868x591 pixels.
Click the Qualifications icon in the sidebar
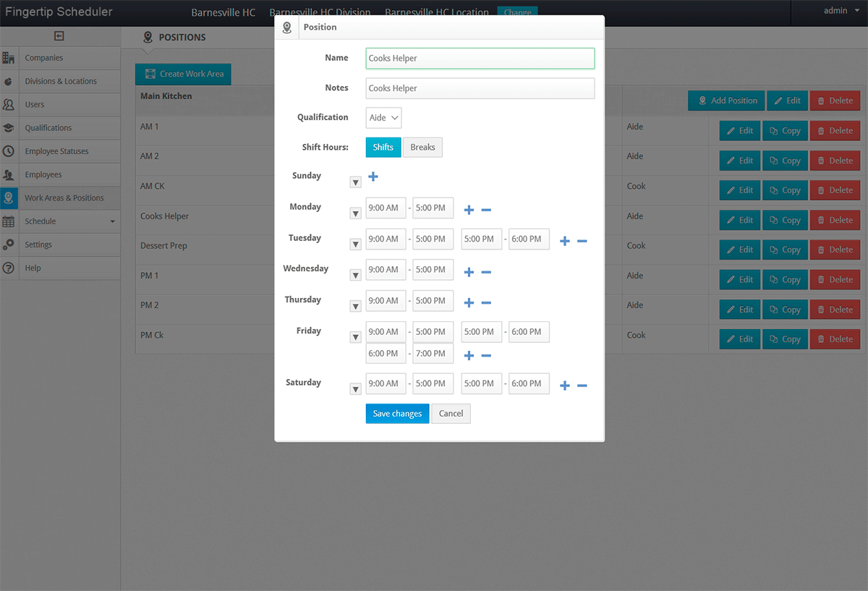pyautogui.click(x=10, y=128)
